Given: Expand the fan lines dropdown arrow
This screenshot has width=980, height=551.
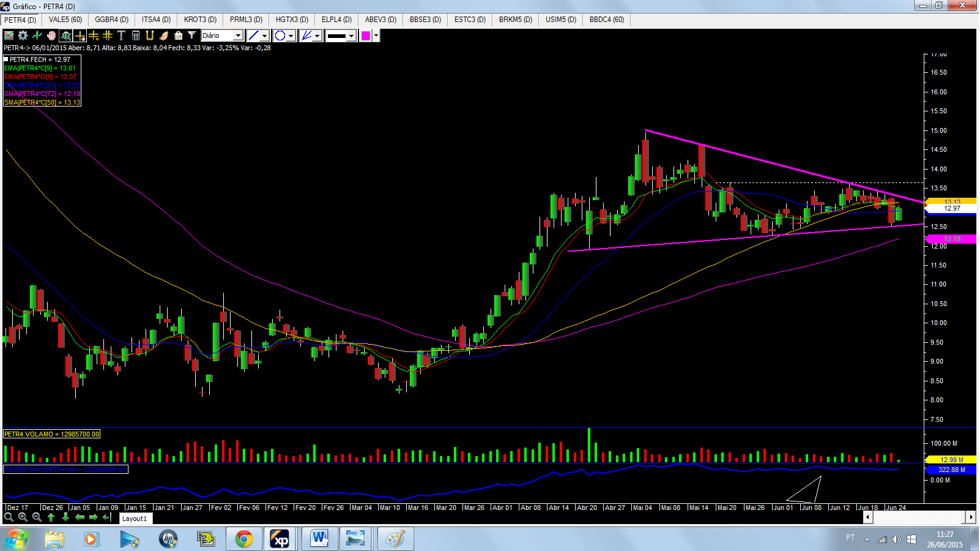Looking at the screenshot, I should pyautogui.click(x=317, y=36).
